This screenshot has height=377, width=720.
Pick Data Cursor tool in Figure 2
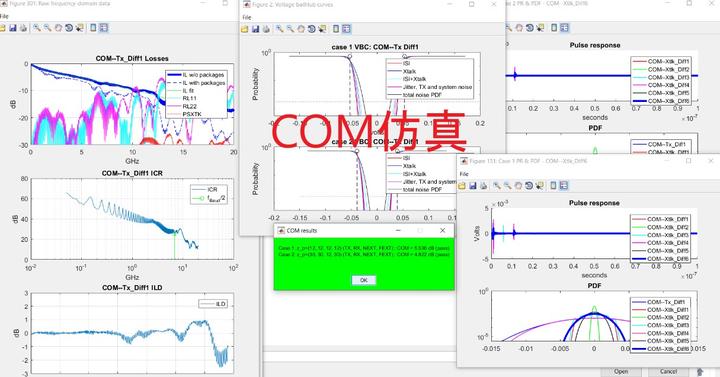click(x=322, y=29)
